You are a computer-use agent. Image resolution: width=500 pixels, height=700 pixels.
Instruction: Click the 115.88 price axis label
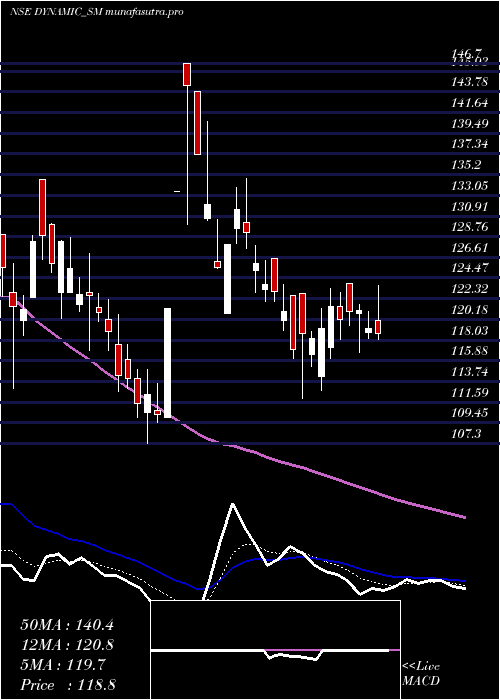(470, 350)
